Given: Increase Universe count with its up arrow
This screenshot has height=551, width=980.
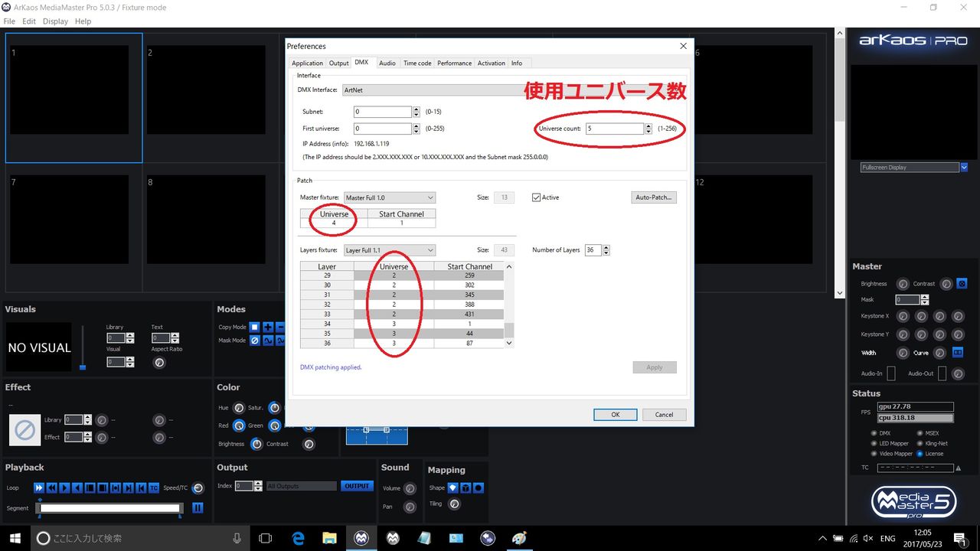Looking at the screenshot, I should pyautogui.click(x=648, y=126).
